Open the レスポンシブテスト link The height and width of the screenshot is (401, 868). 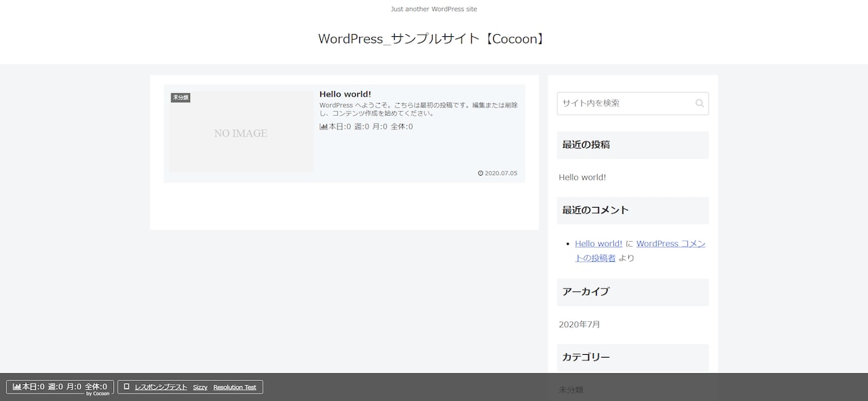point(161,387)
